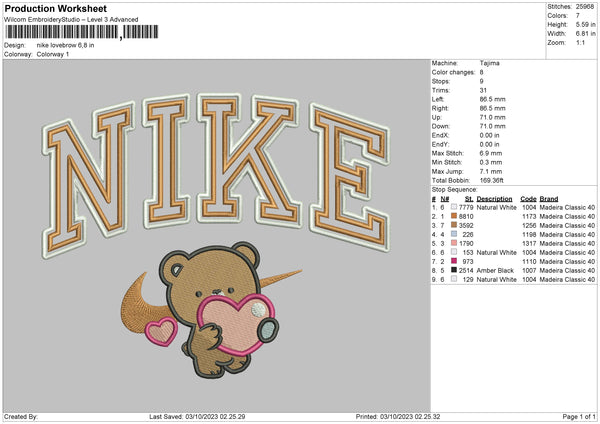Click the white swatch with 153 stitches
Viewport: 600px width, 424px height.
click(454, 252)
